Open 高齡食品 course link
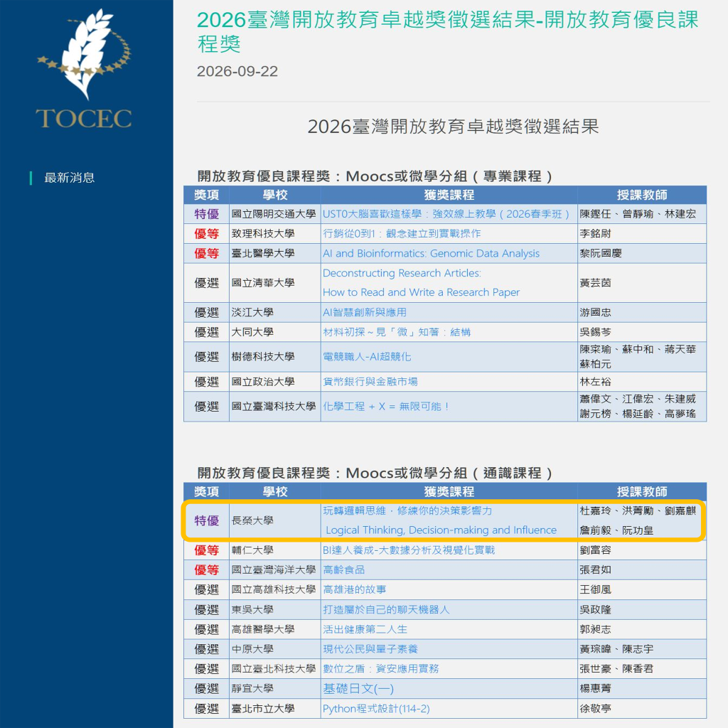The width and height of the screenshot is (728, 728). 343,569
